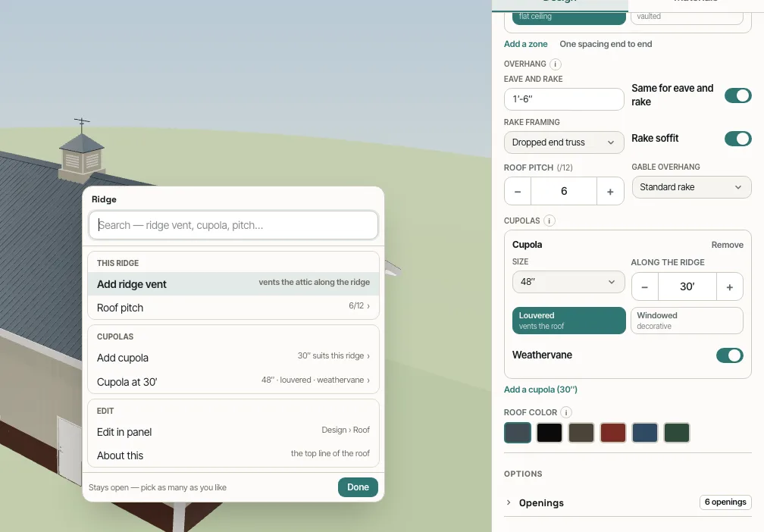The image size is (764, 532).
Task: Turn off the Weathervane switch
Action: [x=729, y=355]
